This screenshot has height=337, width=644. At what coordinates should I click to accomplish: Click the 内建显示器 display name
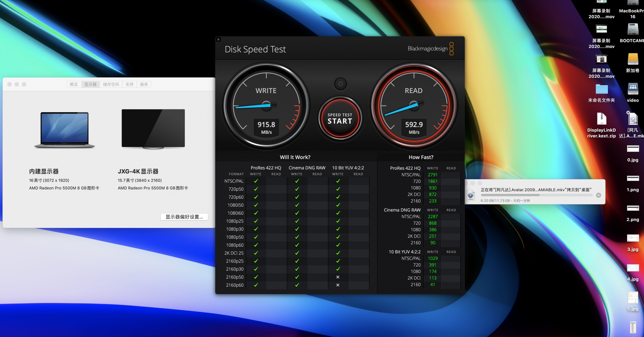click(44, 172)
